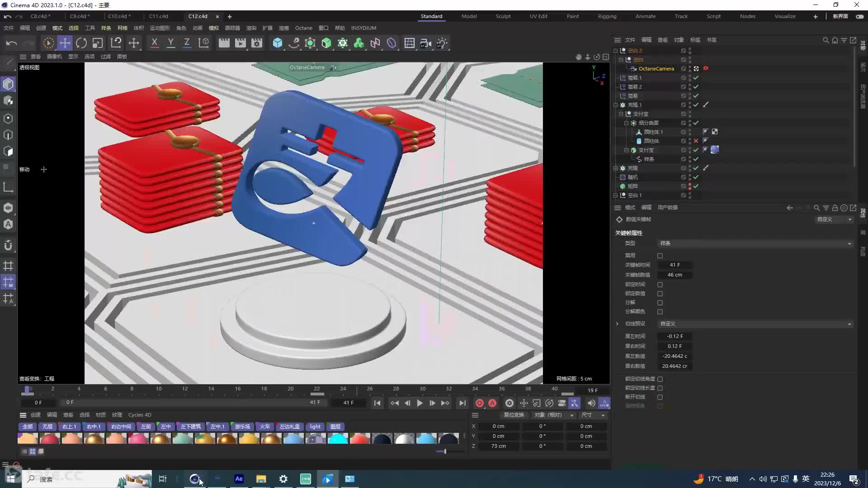Viewport: 868px width, 488px height.
Task: Click the home icon in Object Manager
Action: pos(835,40)
